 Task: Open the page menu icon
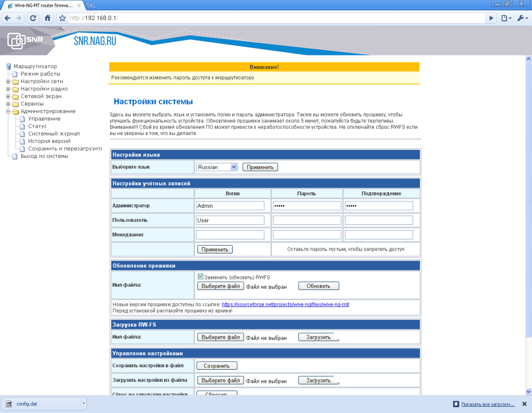tap(506, 18)
